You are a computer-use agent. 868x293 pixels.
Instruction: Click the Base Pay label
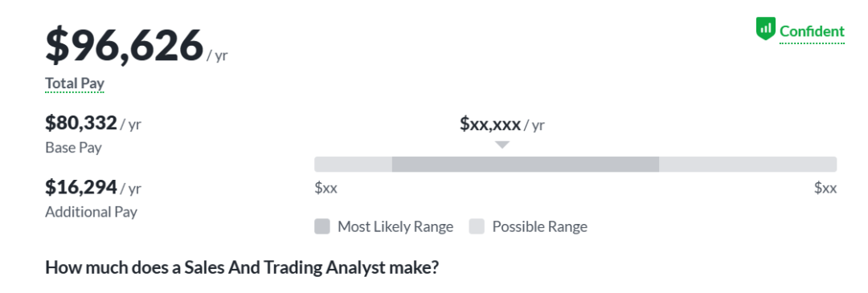74,149
